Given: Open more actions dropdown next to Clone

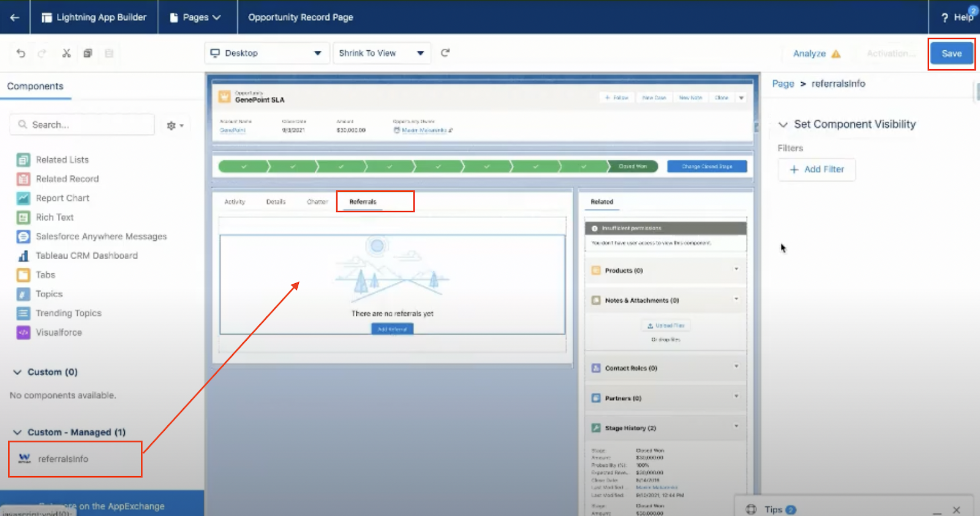Looking at the screenshot, I should point(741,97).
